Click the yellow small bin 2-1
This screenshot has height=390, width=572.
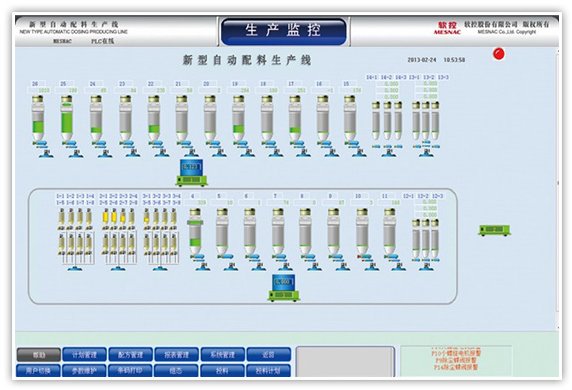pyautogui.click(x=106, y=217)
